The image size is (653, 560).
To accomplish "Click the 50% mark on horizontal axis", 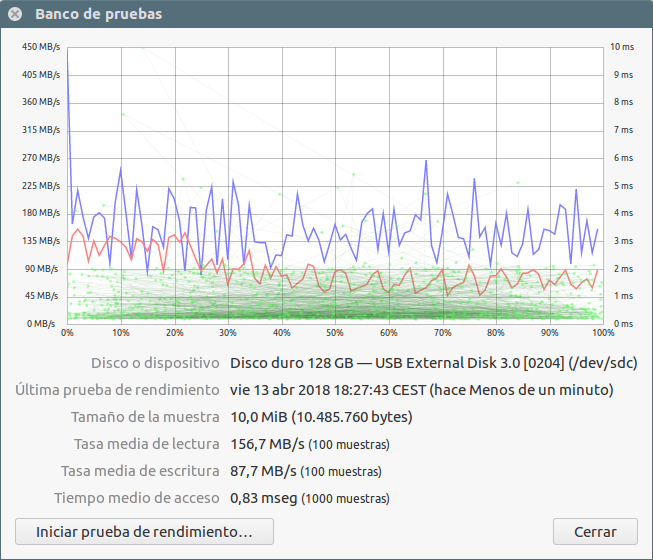I will [335, 333].
